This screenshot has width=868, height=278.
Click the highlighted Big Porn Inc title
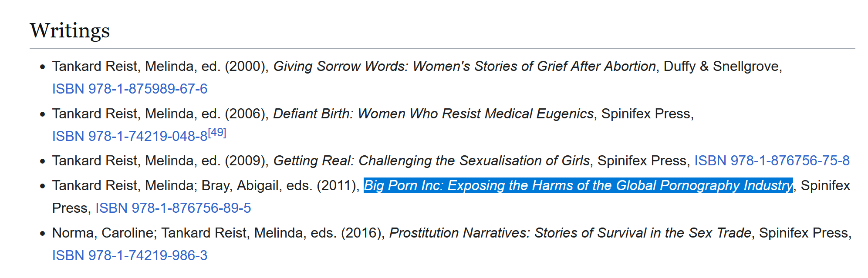(578, 185)
